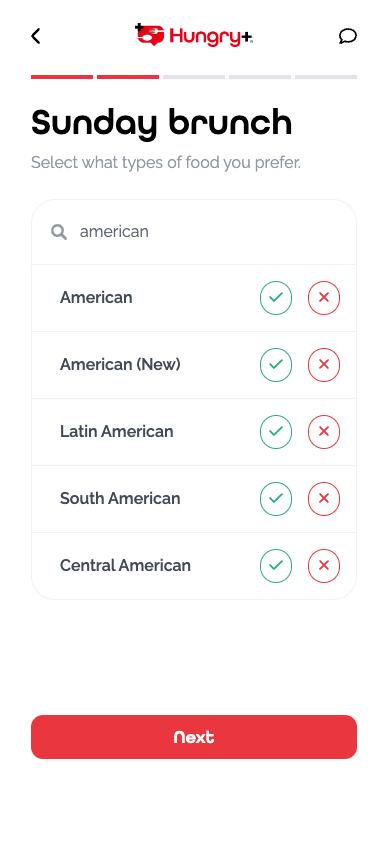This screenshot has height=842, width=388.
Task: Reject American (New) with red X
Action: tap(324, 365)
